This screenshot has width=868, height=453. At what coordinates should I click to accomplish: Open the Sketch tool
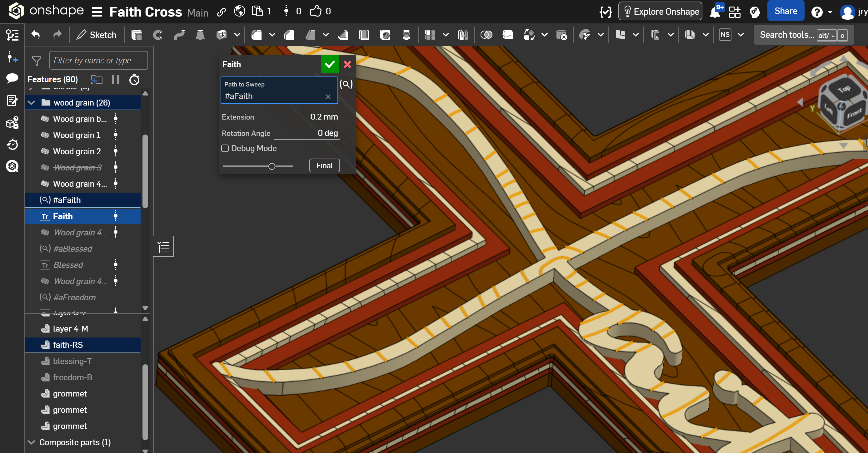click(x=96, y=35)
